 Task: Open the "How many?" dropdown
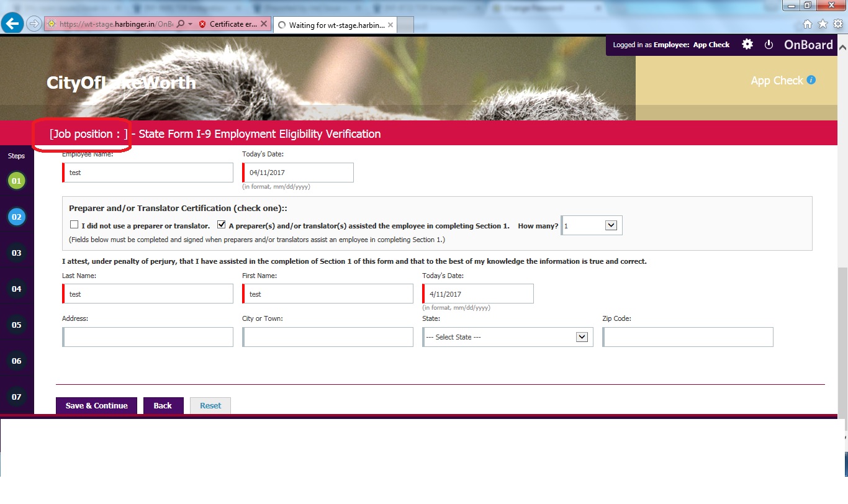pos(610,226)
